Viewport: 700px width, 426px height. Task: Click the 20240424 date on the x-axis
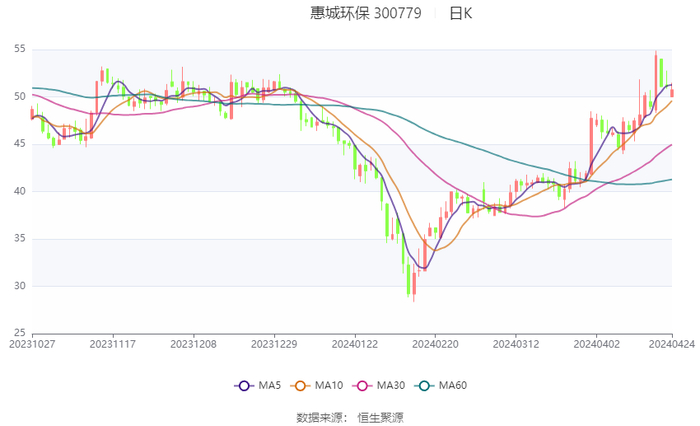tap(668, 343)
